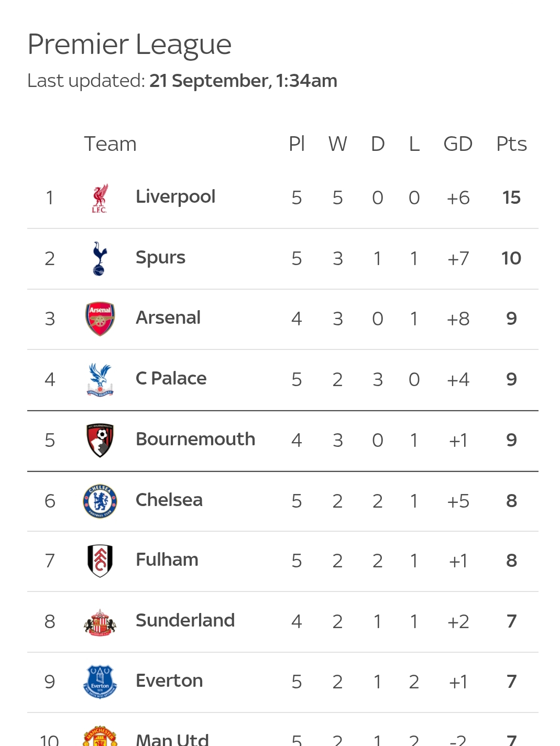This screenshot has width=560, height=746.
Task: Tap the Arsenal cannon crest
Action: pos(100,319)
